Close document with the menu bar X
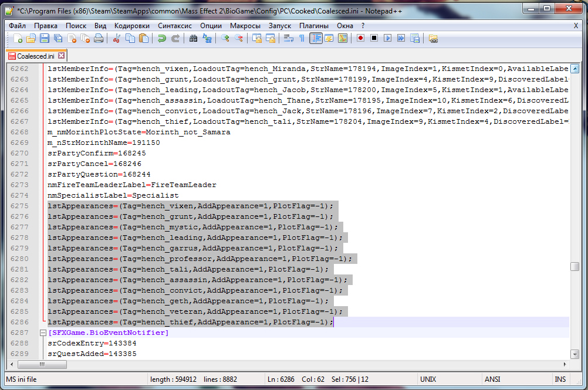Screen dimensions: 588x390 [576, 25]
